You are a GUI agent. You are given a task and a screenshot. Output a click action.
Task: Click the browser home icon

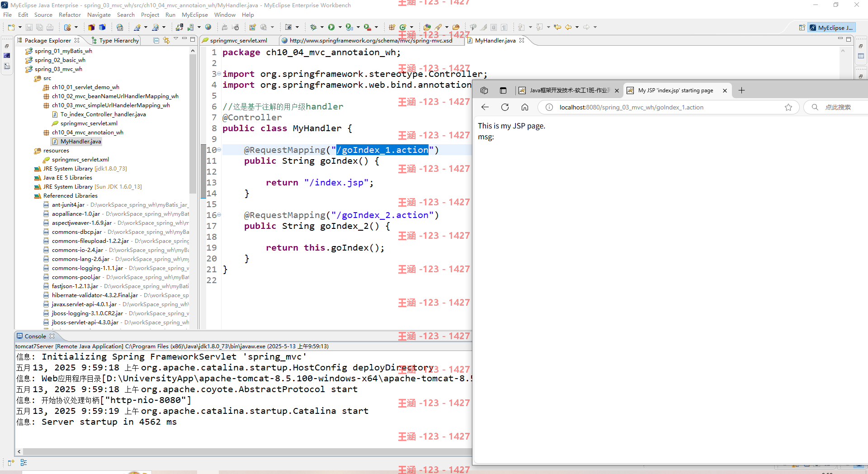pos(525,107)
